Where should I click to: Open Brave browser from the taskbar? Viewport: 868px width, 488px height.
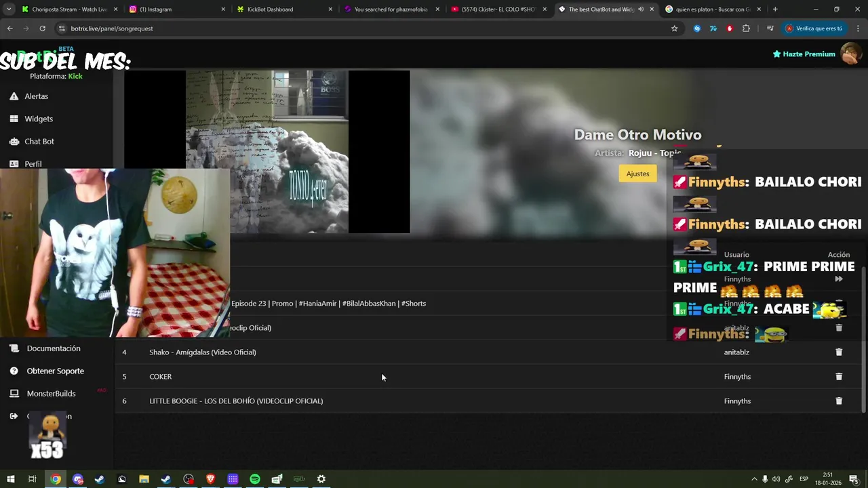(210, 479)
